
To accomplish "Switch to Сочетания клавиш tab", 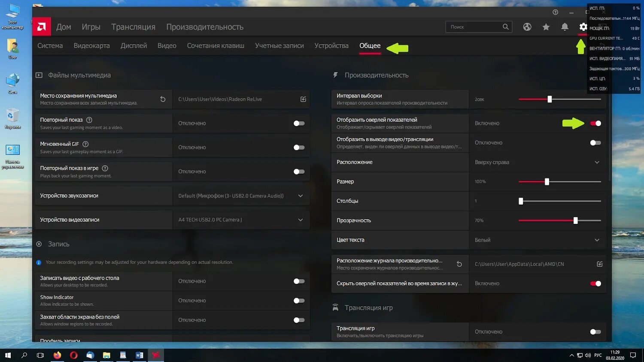I will (x=216, y=46).
